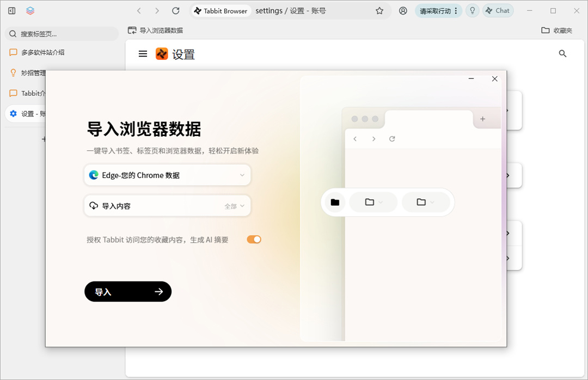
Task: Toggle the sidebar collapse icon at top left
Action: pos(11,10)
